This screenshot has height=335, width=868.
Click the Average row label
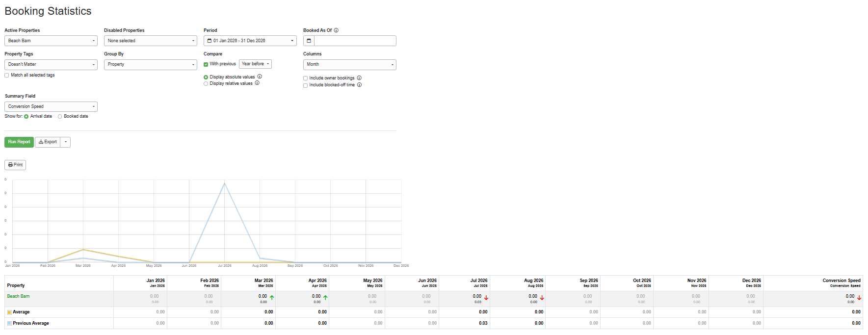coord(21,312)
